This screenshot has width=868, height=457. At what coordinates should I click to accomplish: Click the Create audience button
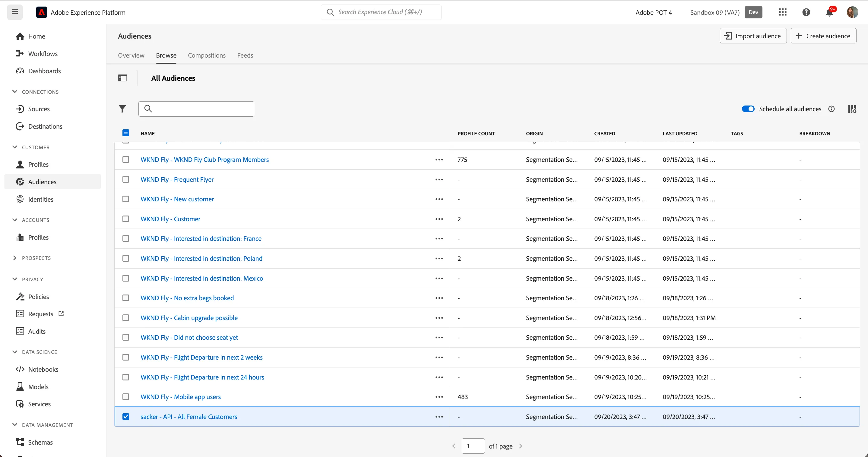tap(823, 36)
